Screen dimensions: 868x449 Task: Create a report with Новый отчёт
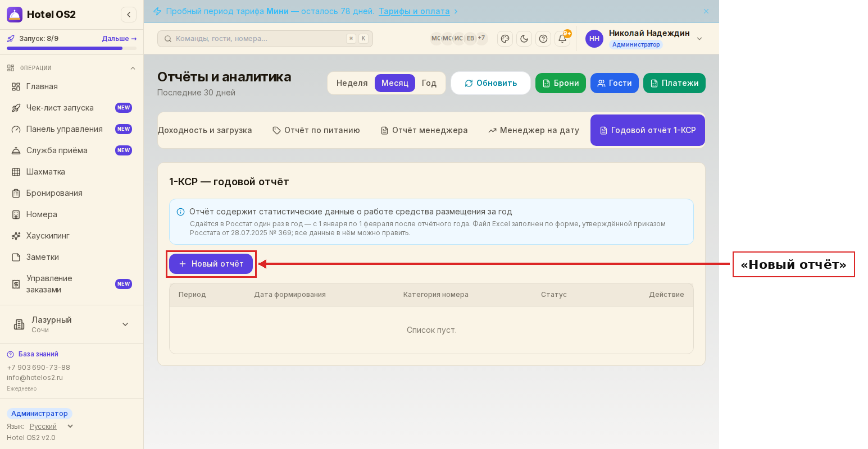[x=211, y=264]
